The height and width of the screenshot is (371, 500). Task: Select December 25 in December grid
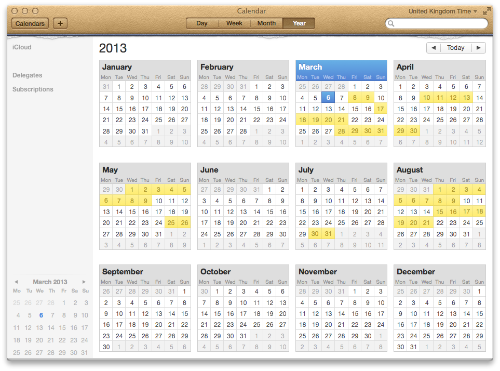point(426,336)
